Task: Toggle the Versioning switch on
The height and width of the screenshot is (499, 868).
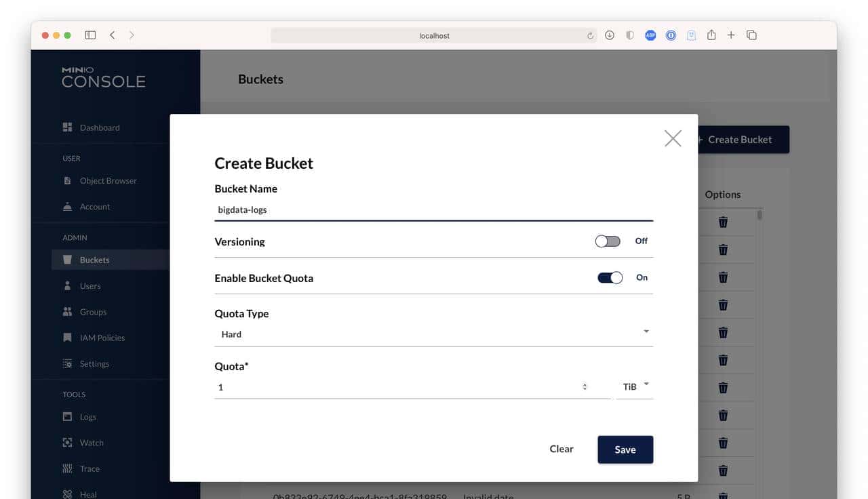Action: (x=607, y=241)
